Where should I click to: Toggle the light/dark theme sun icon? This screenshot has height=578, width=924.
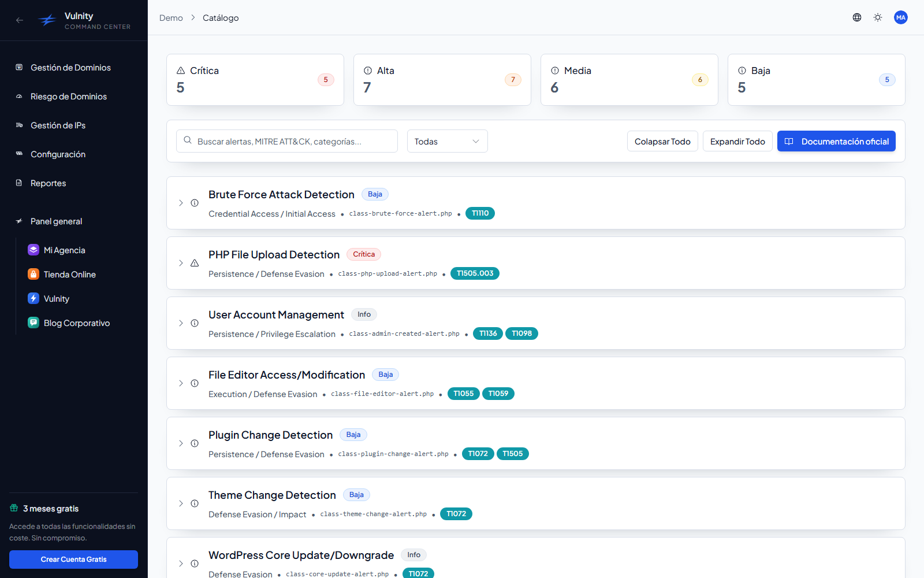coord(878,17)
